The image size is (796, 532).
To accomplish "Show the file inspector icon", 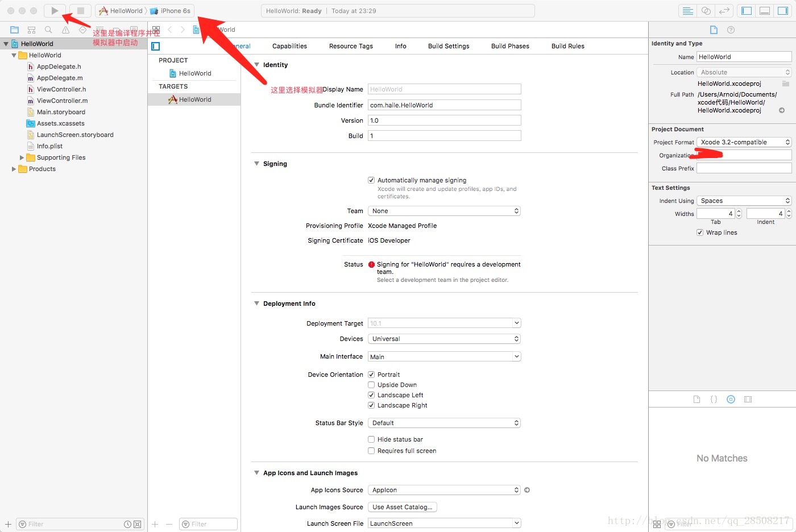I will (714, 30).
